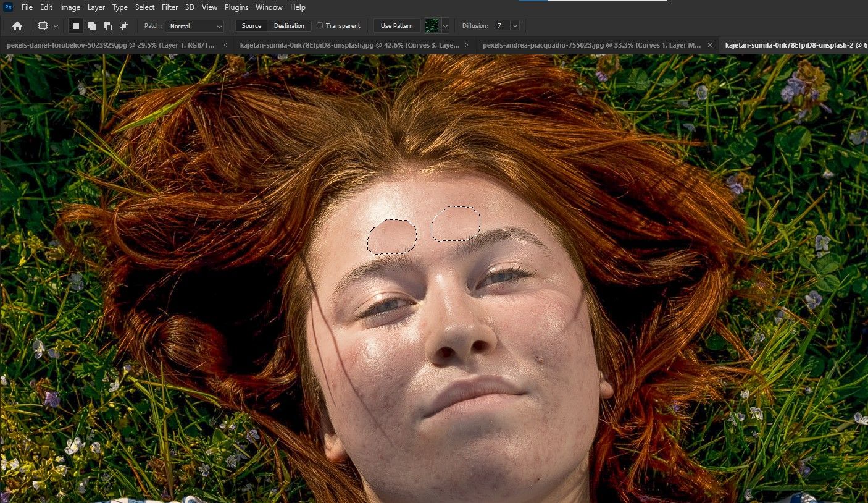Click the Home icon in options bar

(17, 26)
